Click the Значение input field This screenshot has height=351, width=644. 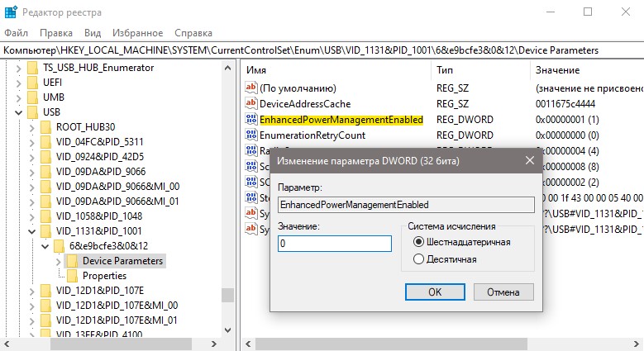(335, 244)
